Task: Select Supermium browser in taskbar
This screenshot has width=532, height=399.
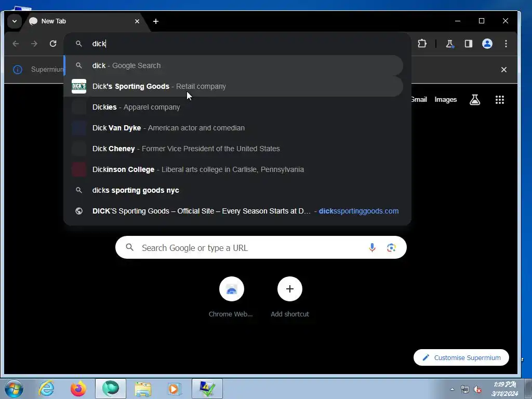Action: point(111,389)
